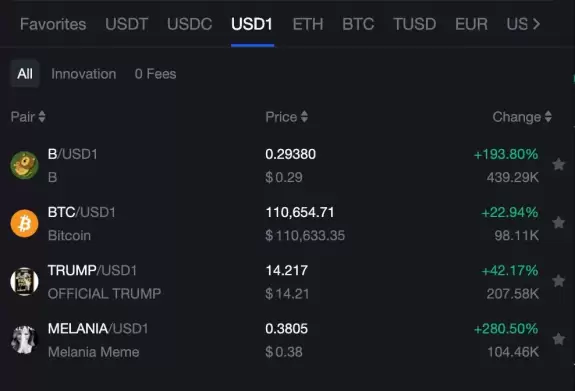Click the MELANIA coin logo icon
The height and width of the screenshot is (391, 575).
pos(24,340)
